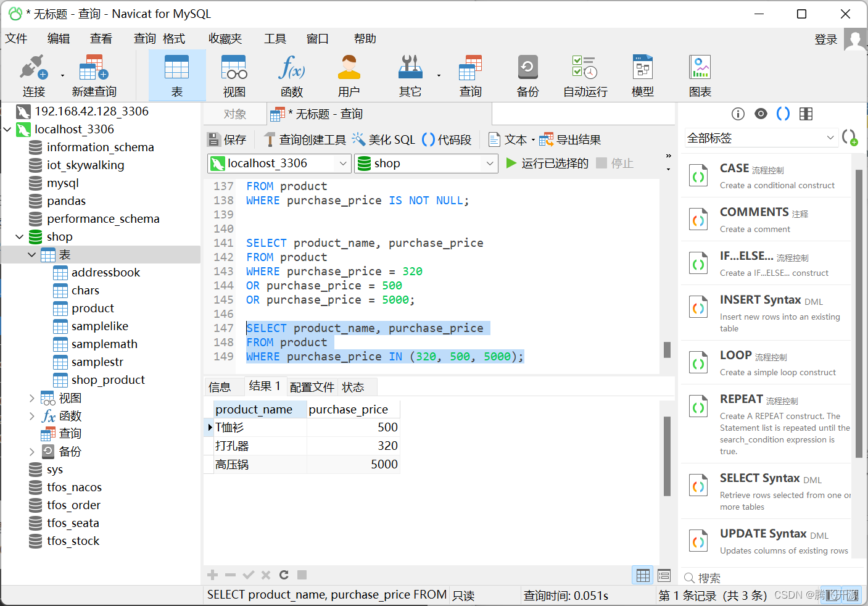This screenshot has width=868, height=606.
Task: Click the purchase_price column header
Action: [x=353, y=410]
